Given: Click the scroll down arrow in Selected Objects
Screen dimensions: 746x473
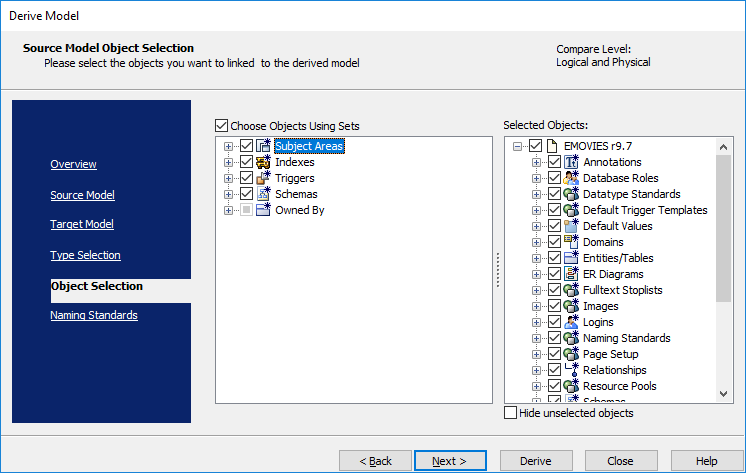Looking at the screenshot, I should pyautogui.click(x=723, y=394).
